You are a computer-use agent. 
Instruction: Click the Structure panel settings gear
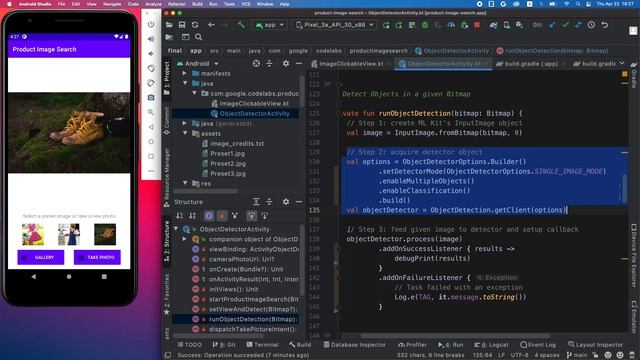tap(286, 202)
